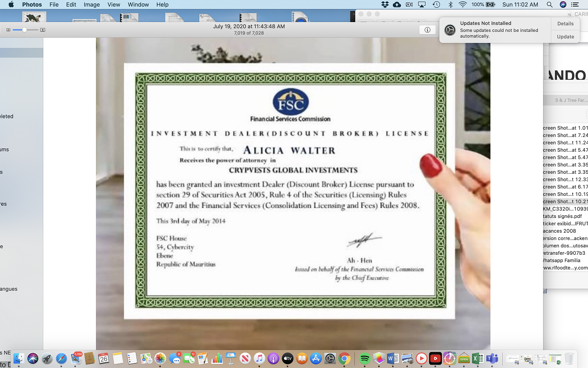
Task: Open Podcasts in the Dock
Action: pos(274,359)
